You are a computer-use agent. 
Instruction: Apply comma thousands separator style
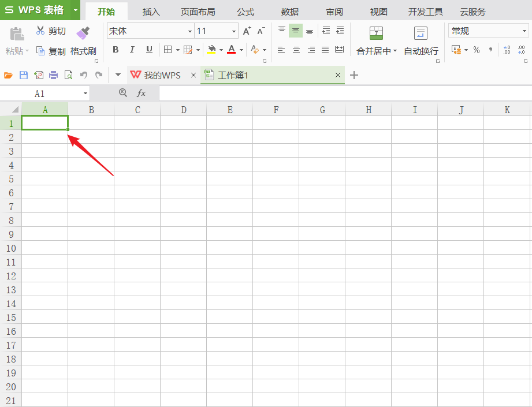tap(490, 50)
